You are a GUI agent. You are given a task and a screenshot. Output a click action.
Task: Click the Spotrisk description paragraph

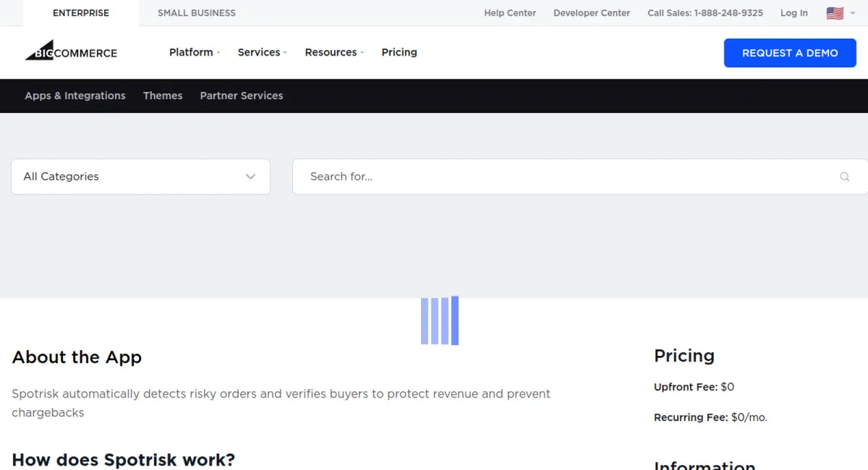pyautogui.click(x=281, y=403)
